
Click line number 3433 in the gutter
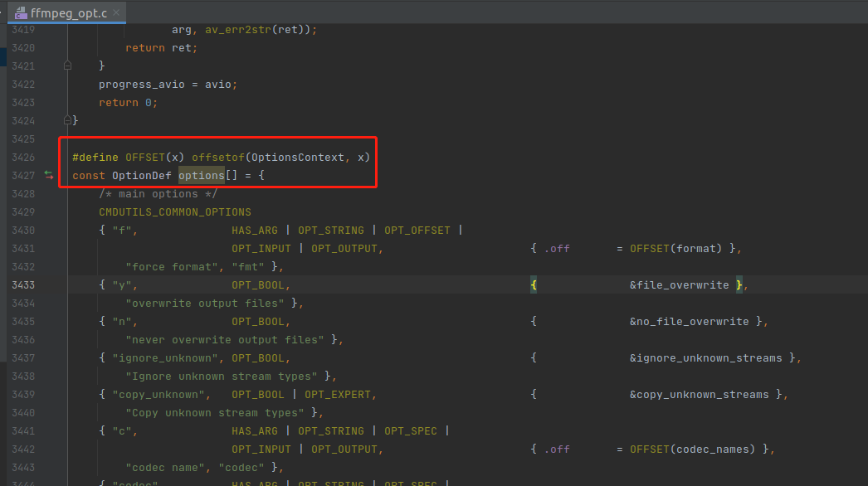click(23, 284)
